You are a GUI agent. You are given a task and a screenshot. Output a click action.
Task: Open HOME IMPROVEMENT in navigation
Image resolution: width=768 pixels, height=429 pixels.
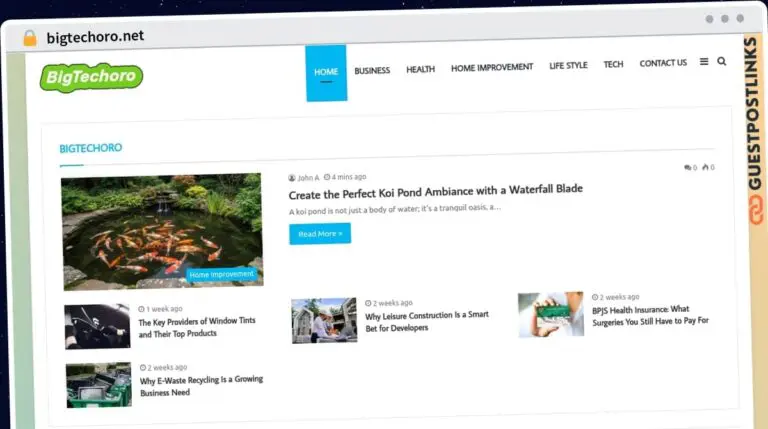(491, 67)
